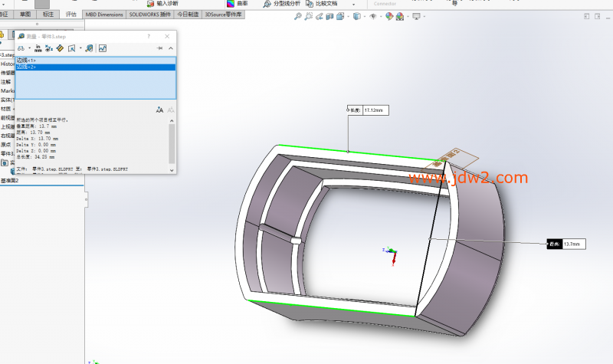The image size is (613, 364).
Task: Pin the Measure dialog open
Action: (159, 48)
